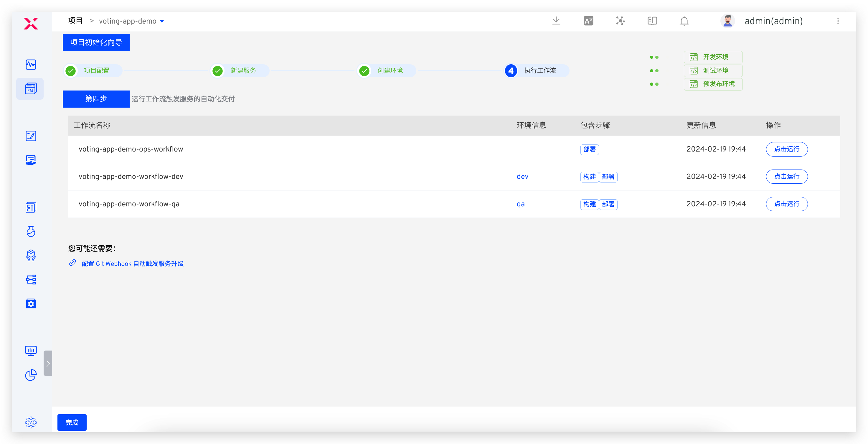
Task: Click the flask test icon in sidebar
Action: (x=31, y=231)
